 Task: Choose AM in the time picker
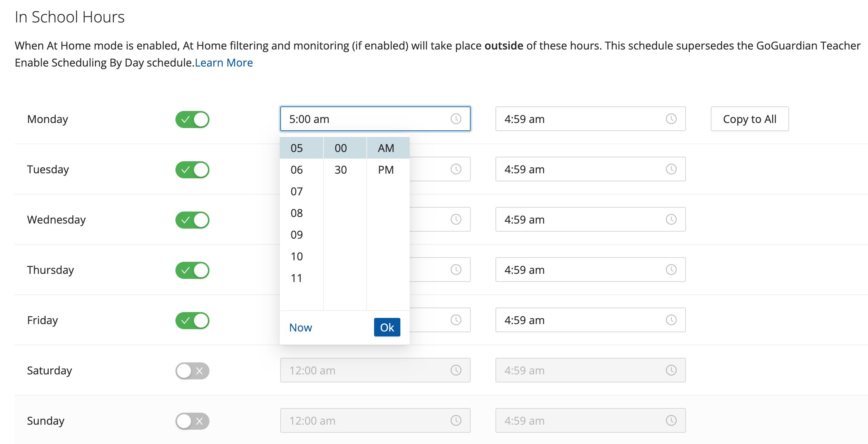(x=388, y=148)
